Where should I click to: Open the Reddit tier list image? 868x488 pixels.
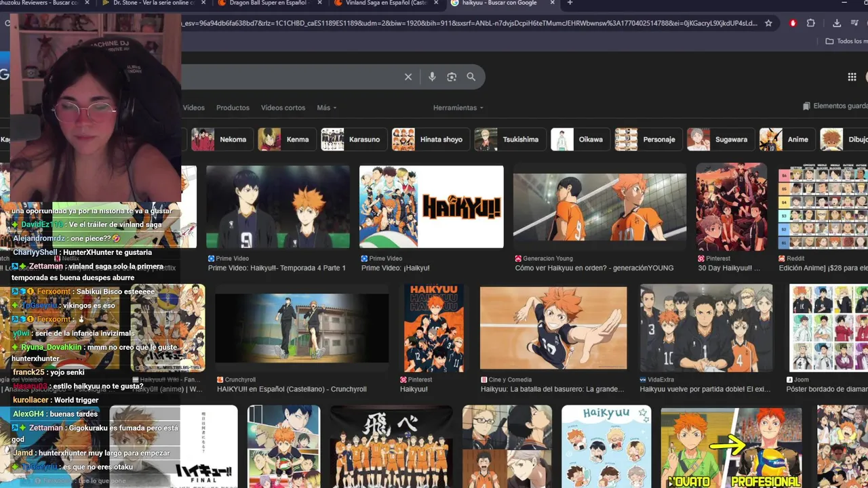pyautogui.click(x=823, y=207)
